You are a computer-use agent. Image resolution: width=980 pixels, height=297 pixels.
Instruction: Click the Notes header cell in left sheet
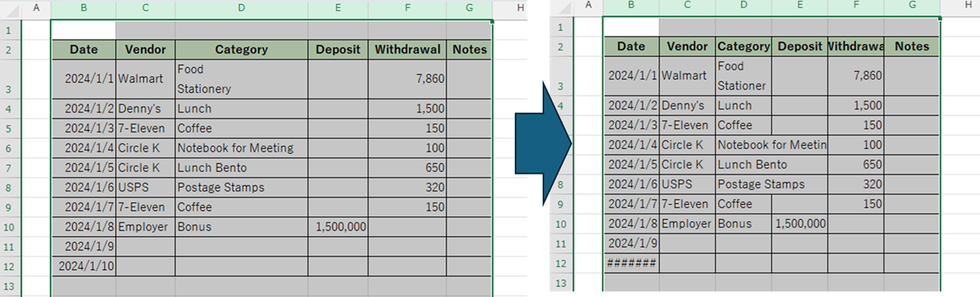click(x=469, y=50)
